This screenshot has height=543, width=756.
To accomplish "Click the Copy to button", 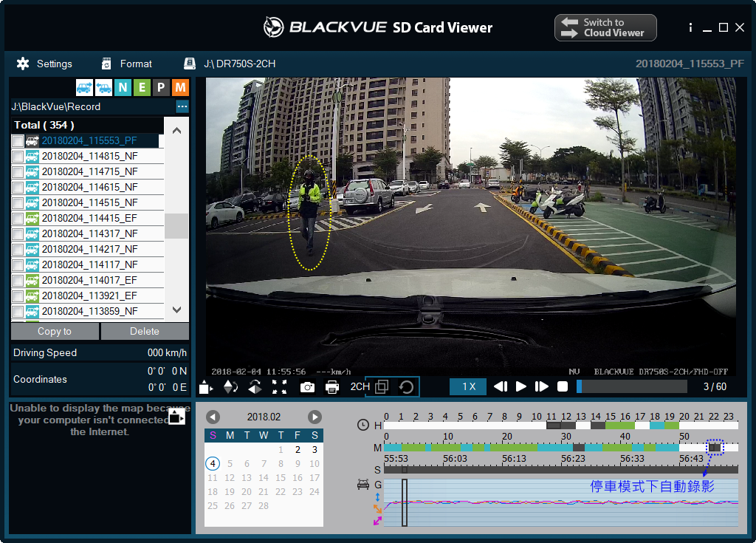I will (55, 331).
